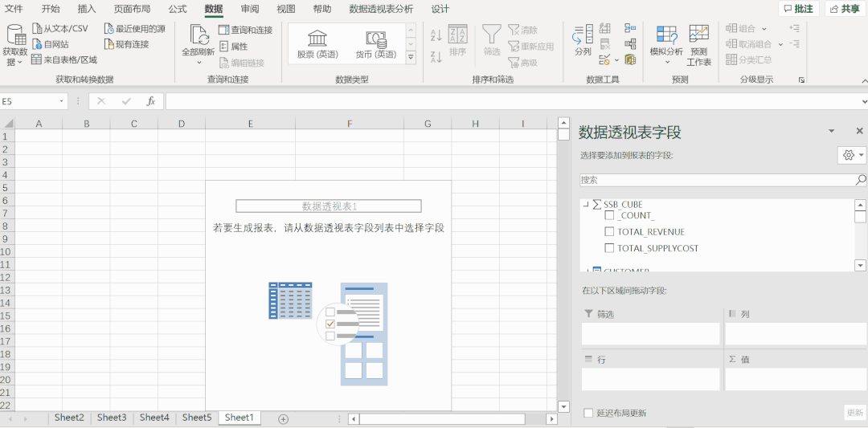Open the Group (组合) dropdown arrow
Screen dimensions: 868x428
tap(764, 29)
